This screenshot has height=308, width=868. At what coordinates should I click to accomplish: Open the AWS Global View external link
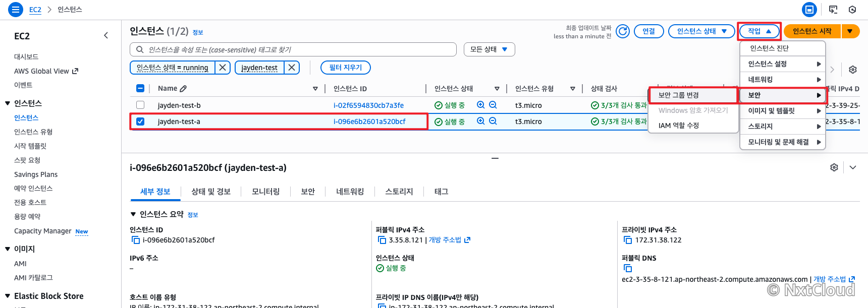pos(46,71)
